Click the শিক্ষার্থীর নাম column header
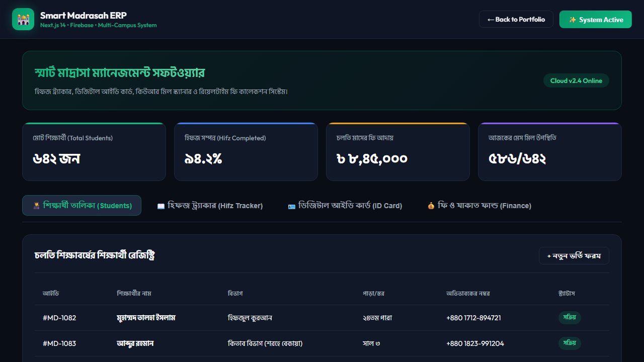 pyautogui.click(x=134, y=293)
